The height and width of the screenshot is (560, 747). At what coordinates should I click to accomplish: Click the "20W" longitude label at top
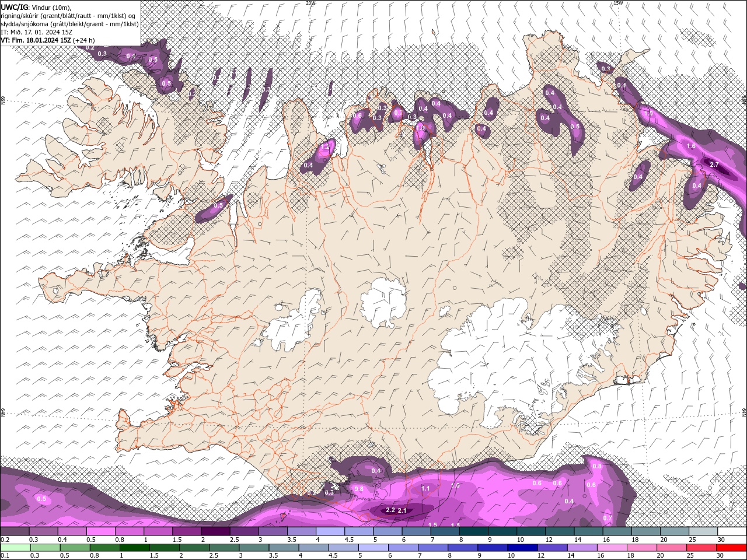tap(310, 3)
